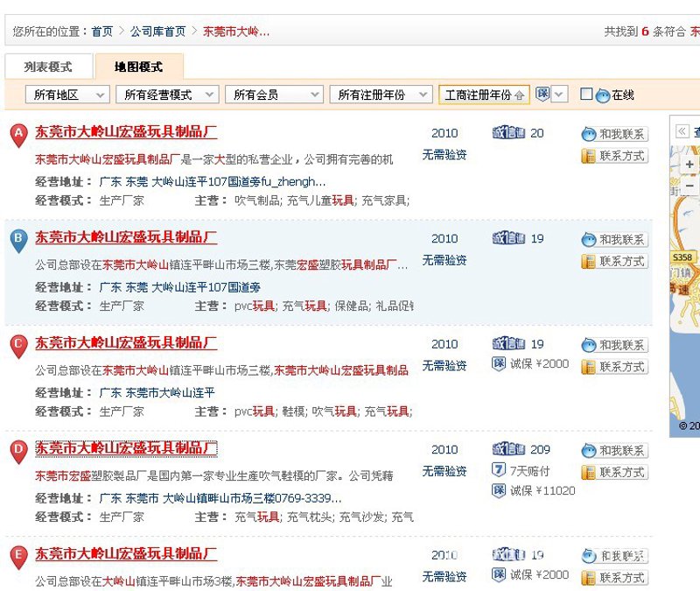Open 所有地区 dropdown

point(67,95)
